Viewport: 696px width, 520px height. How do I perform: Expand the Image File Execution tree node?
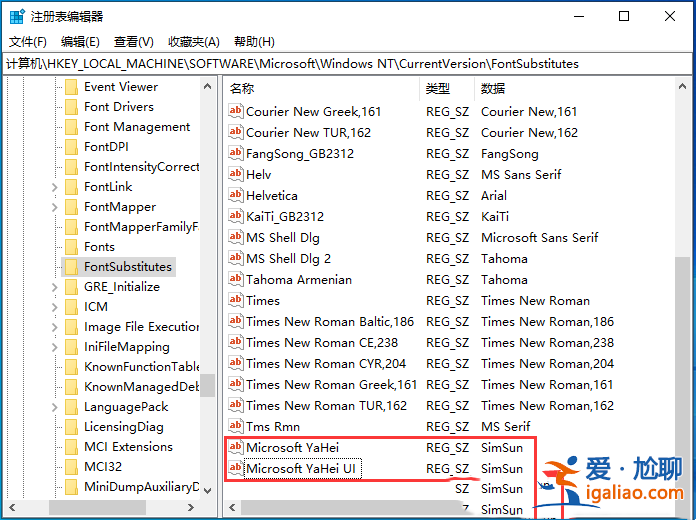point(55,327)
